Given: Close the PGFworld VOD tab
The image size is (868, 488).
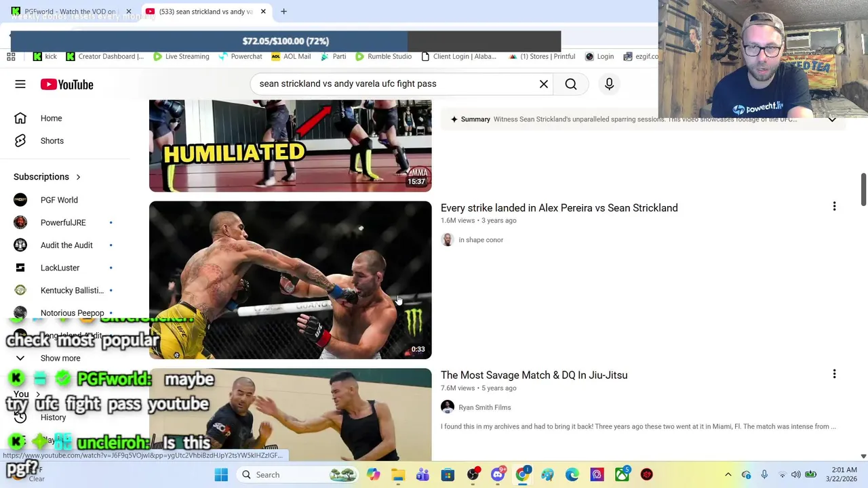Looking at the screenshot, I should (129, 12).
